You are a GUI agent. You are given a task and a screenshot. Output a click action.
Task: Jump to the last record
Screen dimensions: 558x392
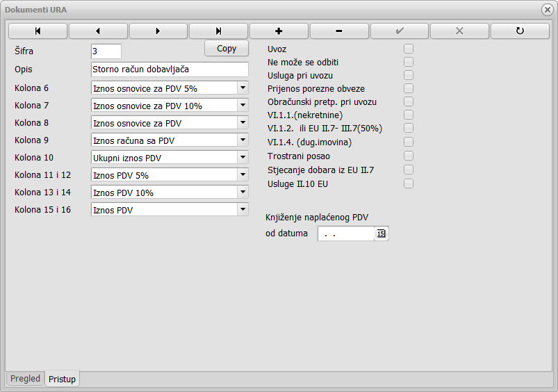click(x=218, y=31)
